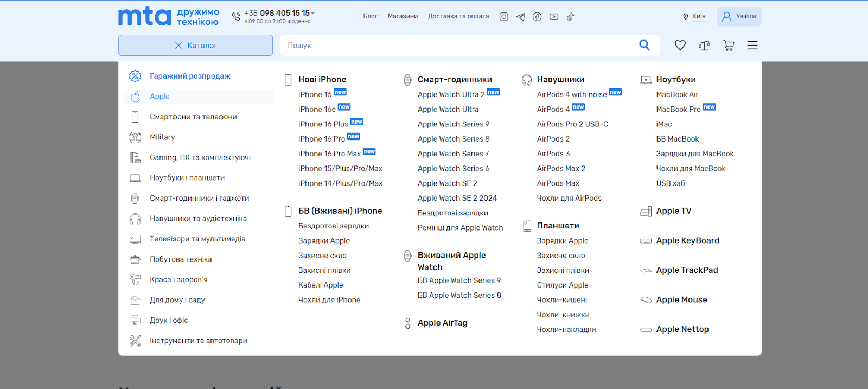Click the hairdryer icon beside Краса і здоров'я
The image size is (868, 389).
point(135,280)
